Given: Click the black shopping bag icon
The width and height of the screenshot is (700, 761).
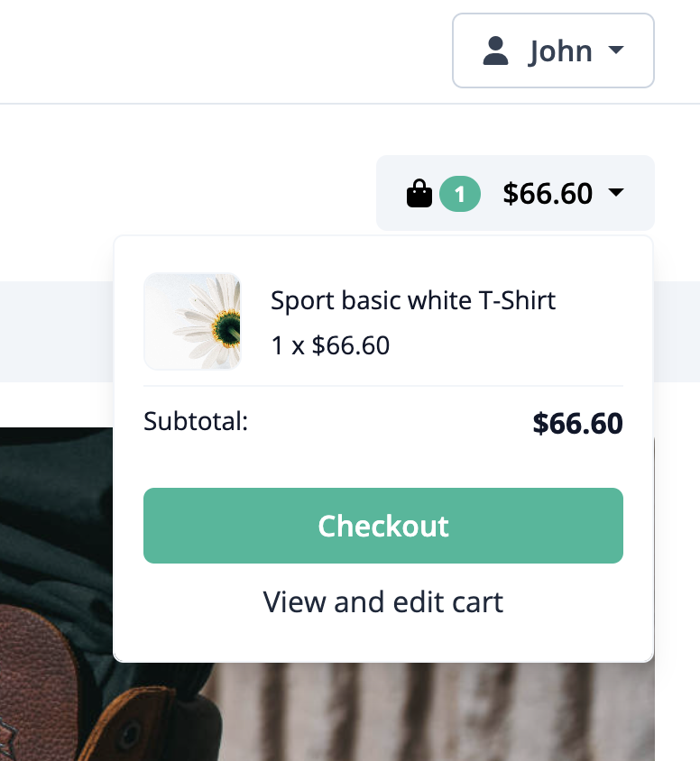Looking at the screenshot, I should point(419,194).
